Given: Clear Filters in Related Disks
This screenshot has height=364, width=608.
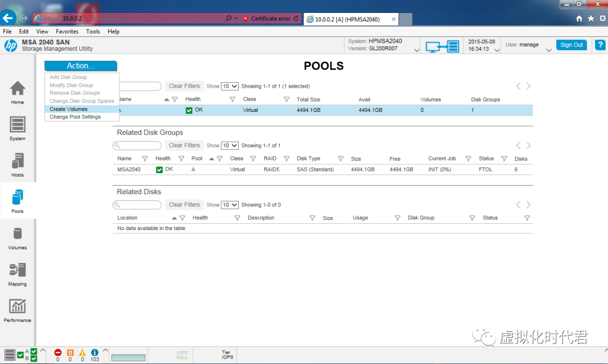Looking at the screenshot, I should 184,205.
